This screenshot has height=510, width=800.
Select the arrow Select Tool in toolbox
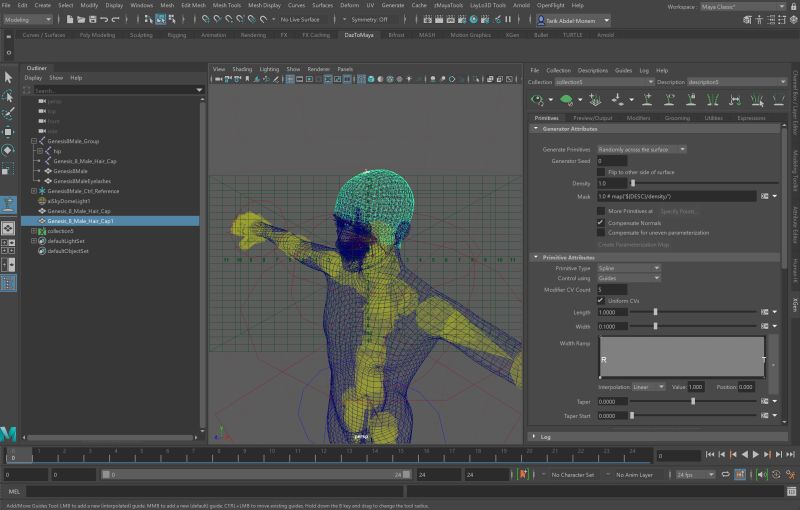click(8, 77)
